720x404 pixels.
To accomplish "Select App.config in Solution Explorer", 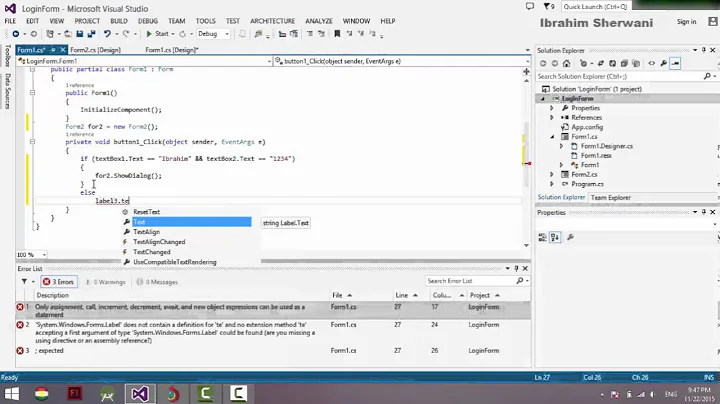I will 587,127.
